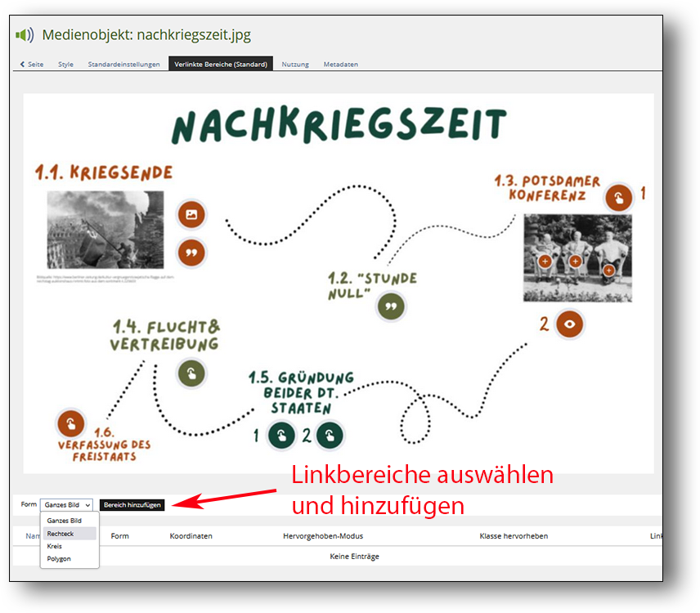This screenshot has width=700, height=613.
Task: Click the image icon next to Kriegsende
Action: click(191, 215)
